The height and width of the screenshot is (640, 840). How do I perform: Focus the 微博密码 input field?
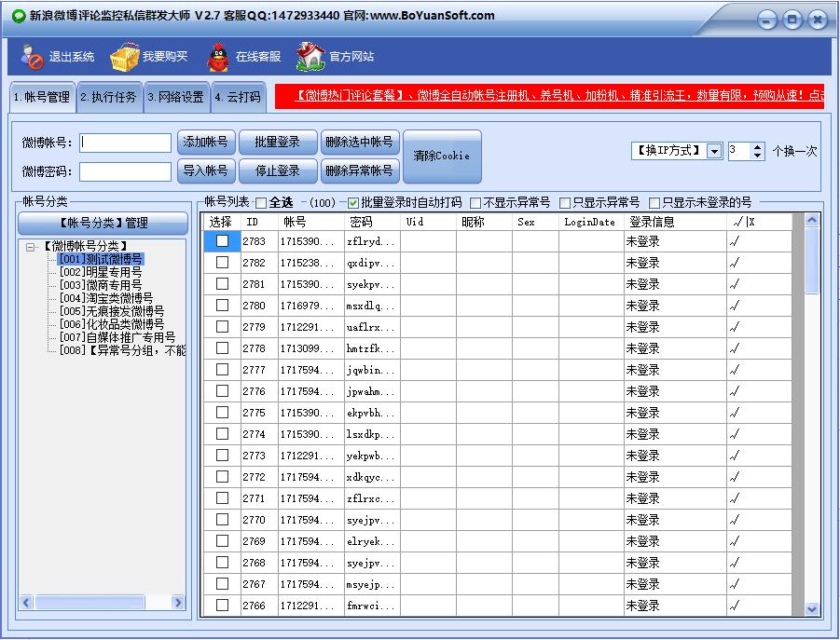(125, 171)
